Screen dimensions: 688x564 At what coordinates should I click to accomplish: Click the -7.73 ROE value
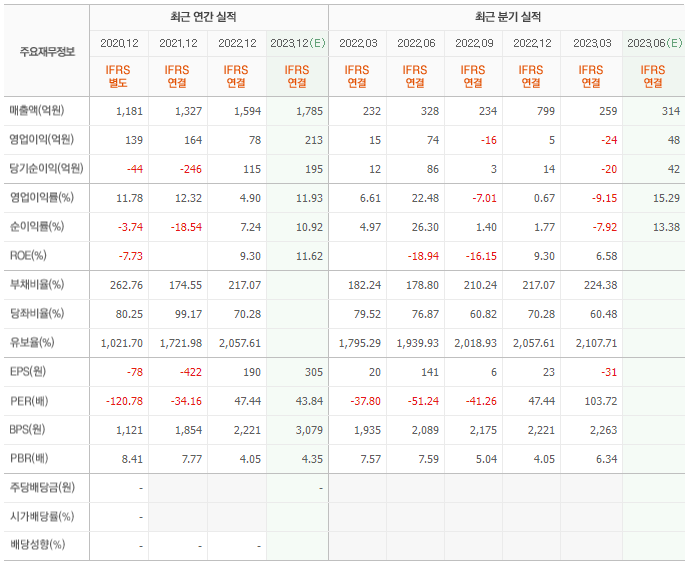131,256
